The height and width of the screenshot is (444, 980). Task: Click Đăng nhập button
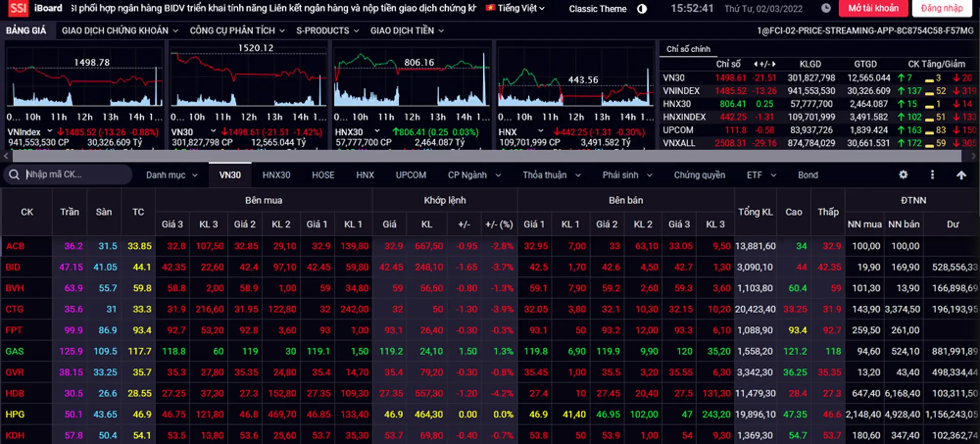tap(942, 8)
